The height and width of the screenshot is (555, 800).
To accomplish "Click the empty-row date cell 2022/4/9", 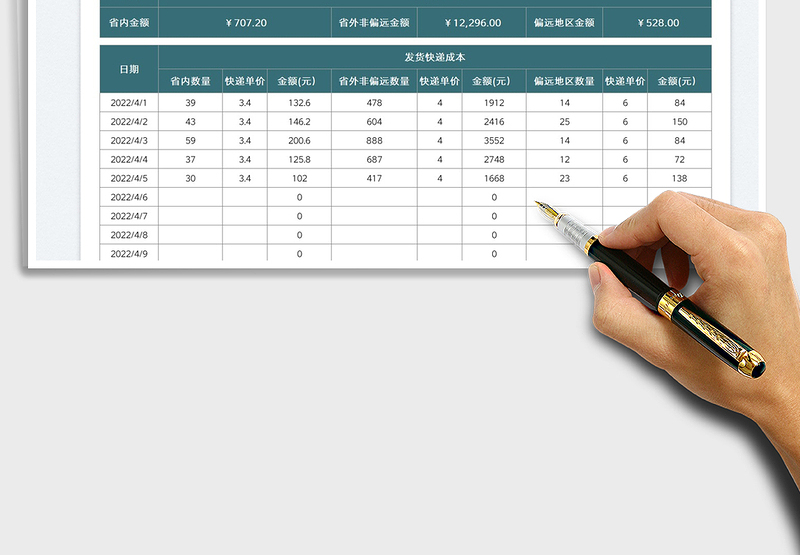I will click(x=129, y=254).
